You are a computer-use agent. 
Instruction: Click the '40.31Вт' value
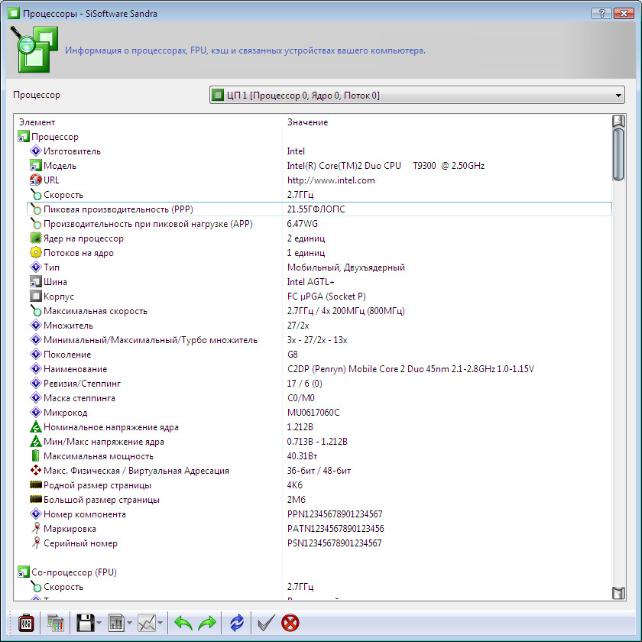pyautogui.click(x=302, y=456)
